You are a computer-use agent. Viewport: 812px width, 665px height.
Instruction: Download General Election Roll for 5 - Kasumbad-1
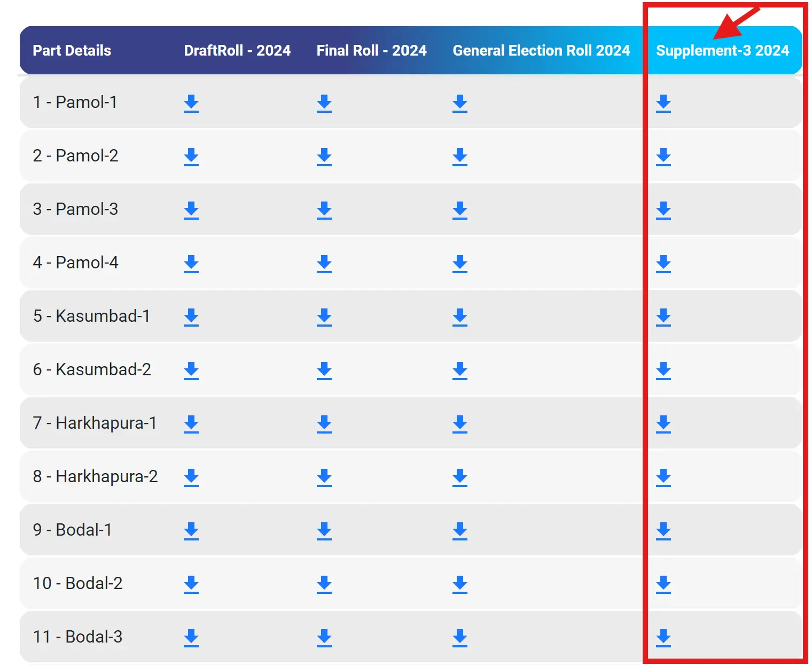tap(460, 317)
